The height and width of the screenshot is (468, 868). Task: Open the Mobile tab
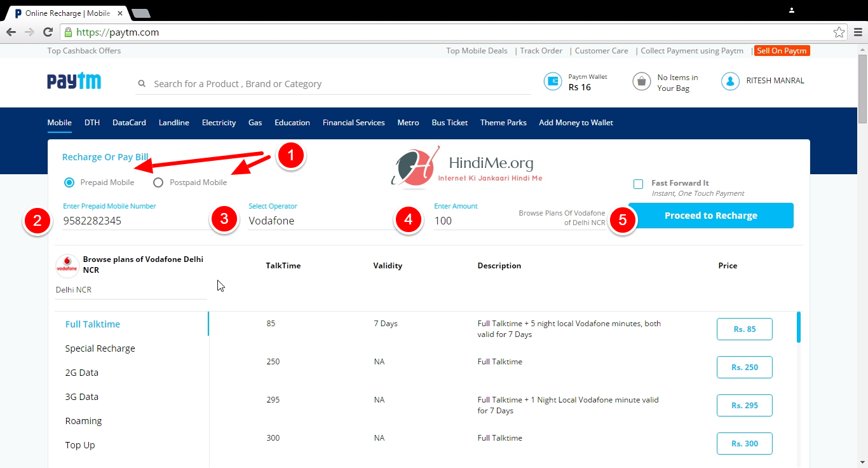(x=60, y=123)
